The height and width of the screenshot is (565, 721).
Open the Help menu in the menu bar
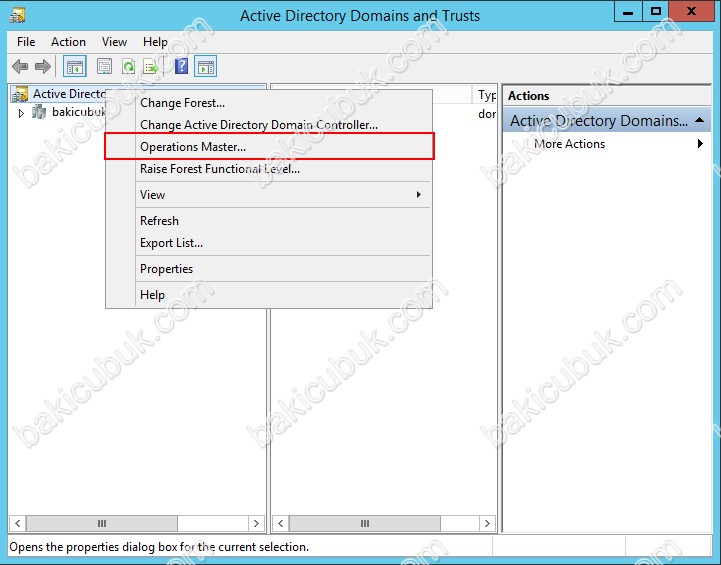(x=155, y=42)
